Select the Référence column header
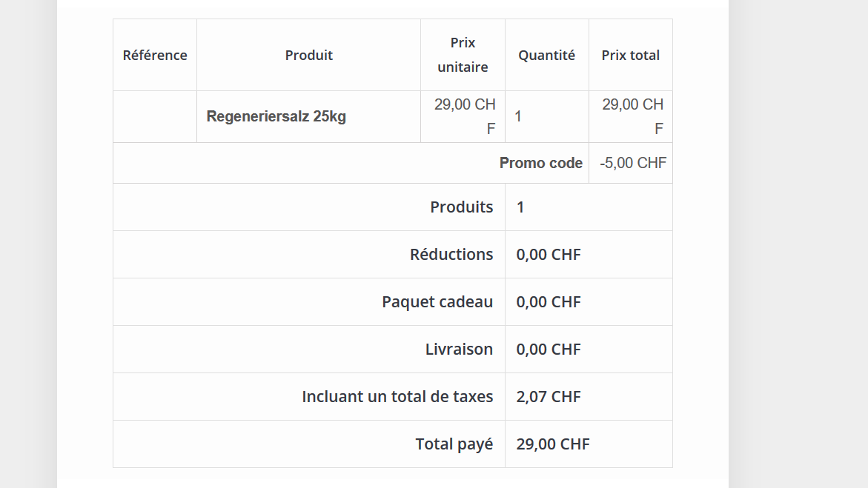The image size is (868, 488). point(155,56)
